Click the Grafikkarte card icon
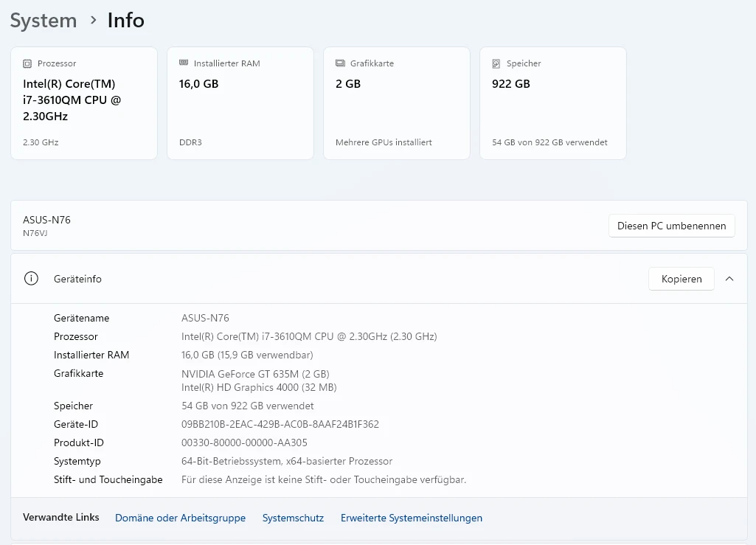The width and height of the screenshot is (756, 545). tap(341, 63)
